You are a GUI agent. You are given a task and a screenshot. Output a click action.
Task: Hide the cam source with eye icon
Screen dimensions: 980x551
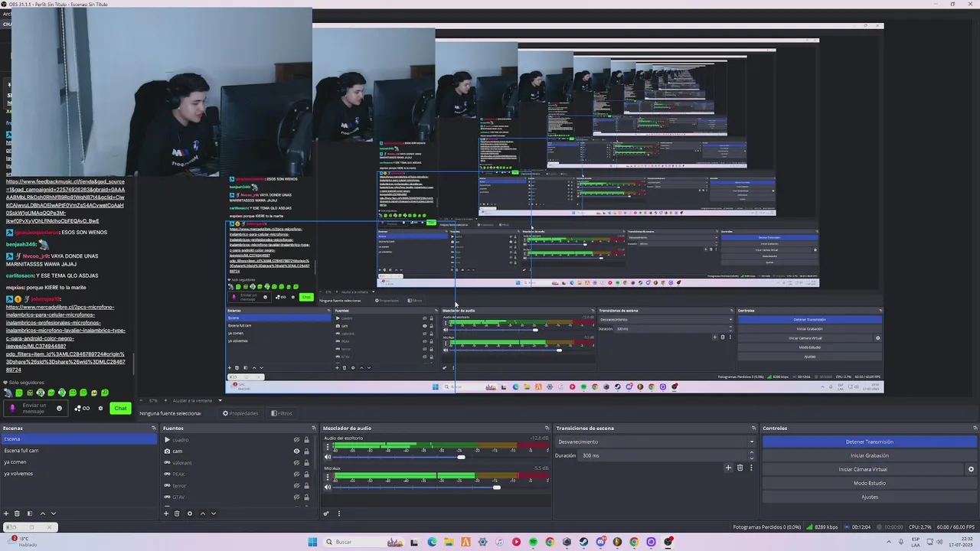tap(296, 452)
